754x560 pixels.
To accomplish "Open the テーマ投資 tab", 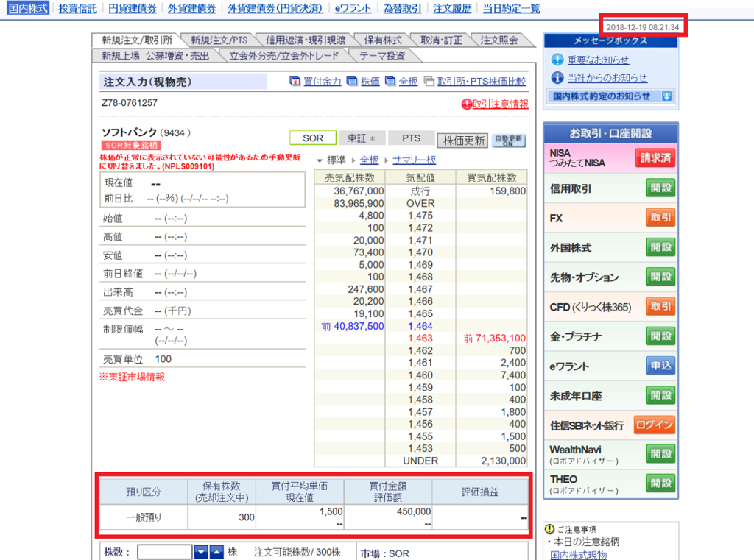I will pyautogui.click(x=382, y=56).
